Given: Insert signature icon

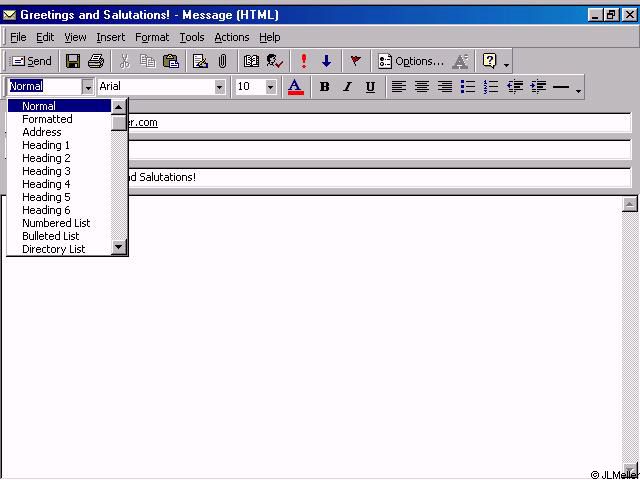Looking at the screenshot, I should (x=200, y=61).
